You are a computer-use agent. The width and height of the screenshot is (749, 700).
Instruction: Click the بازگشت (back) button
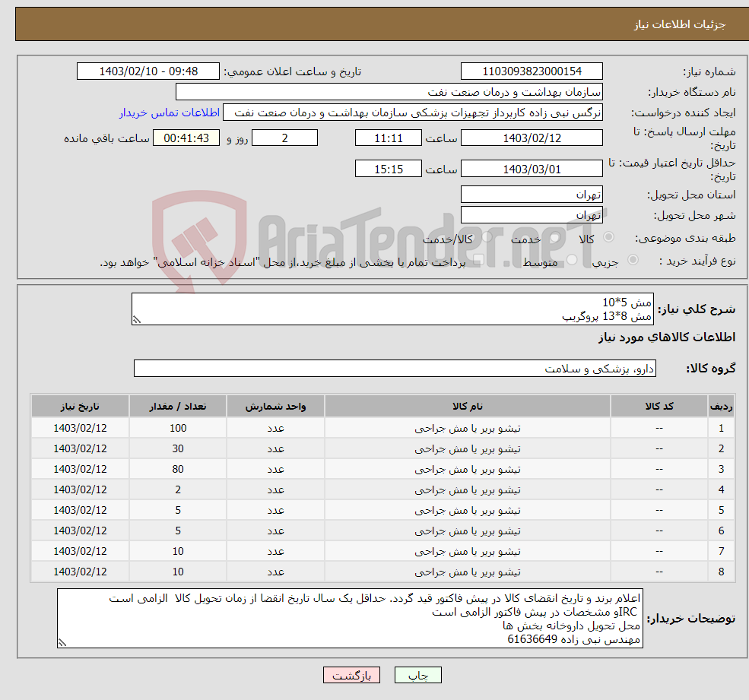pyautogui.click(x=351, y=675)
